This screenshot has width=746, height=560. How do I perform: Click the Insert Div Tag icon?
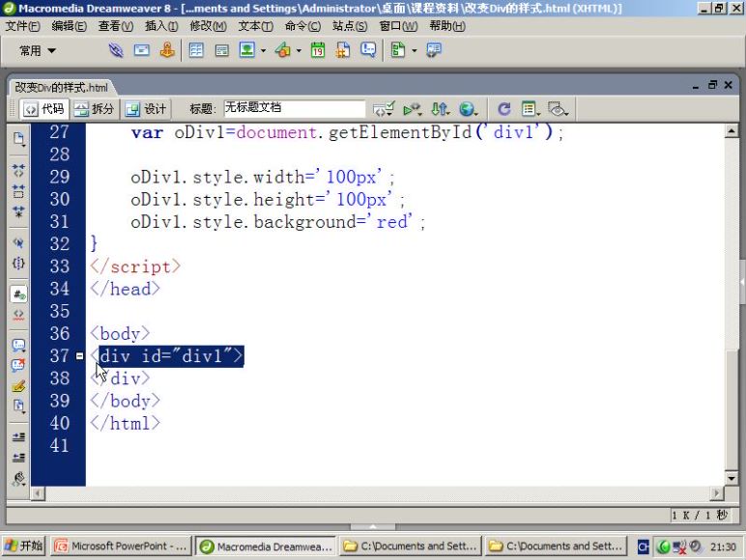click(221, 50)
